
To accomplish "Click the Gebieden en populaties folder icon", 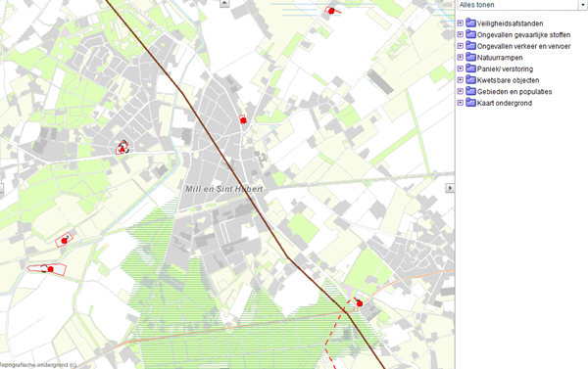I will [470, 91].
